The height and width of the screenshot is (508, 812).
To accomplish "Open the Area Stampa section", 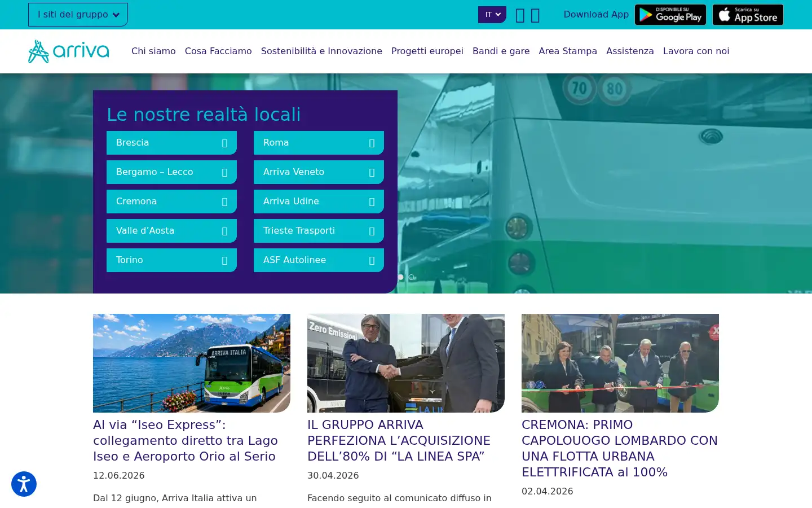I will coord(568,51).
